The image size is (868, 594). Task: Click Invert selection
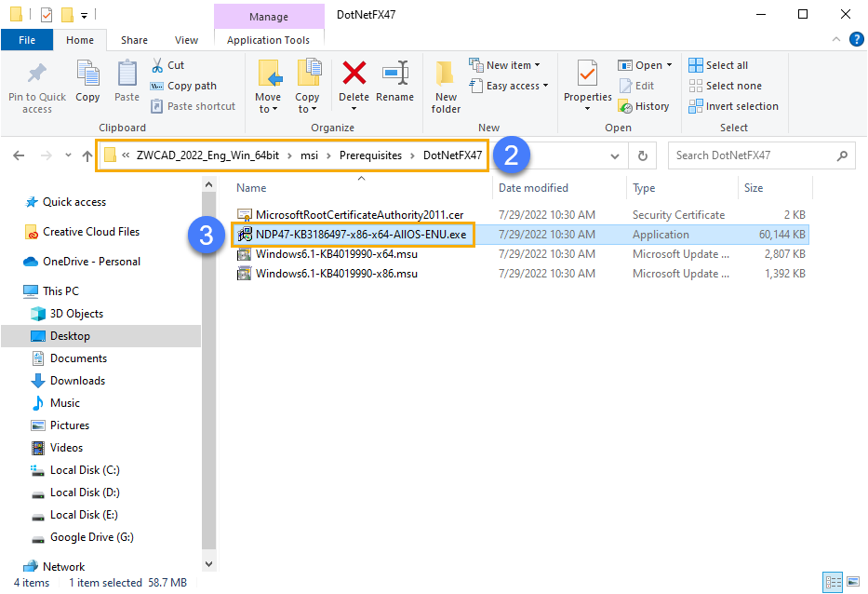(x=733, y=106)
